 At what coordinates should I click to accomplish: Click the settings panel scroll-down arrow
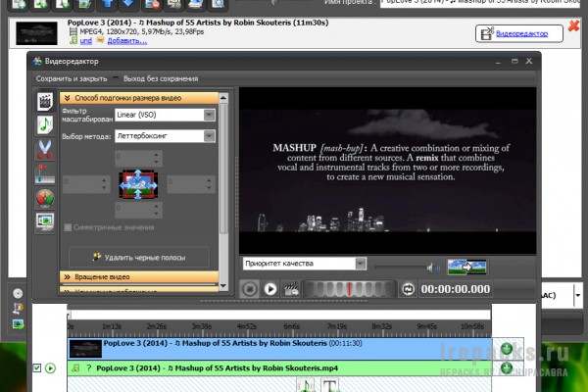[x=223, y=286]
